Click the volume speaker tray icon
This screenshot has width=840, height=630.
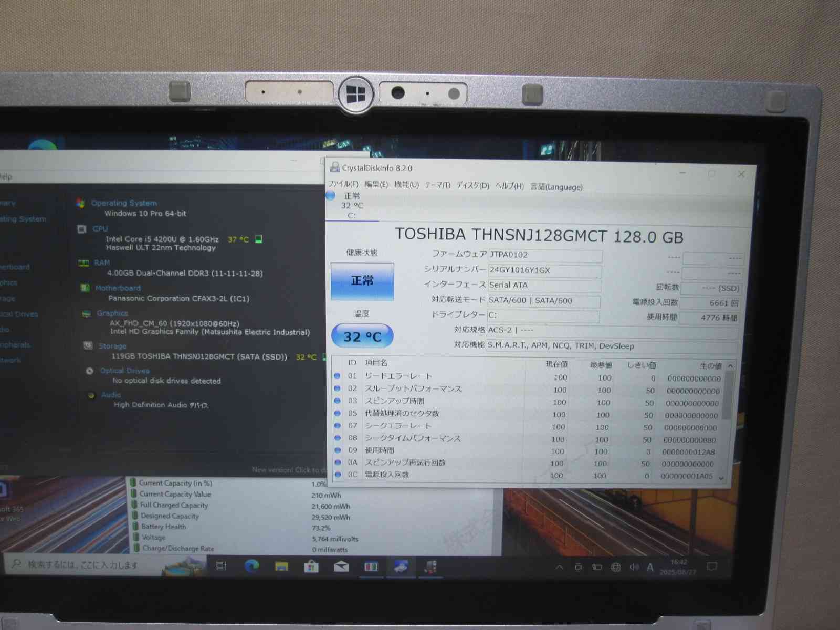634,567
